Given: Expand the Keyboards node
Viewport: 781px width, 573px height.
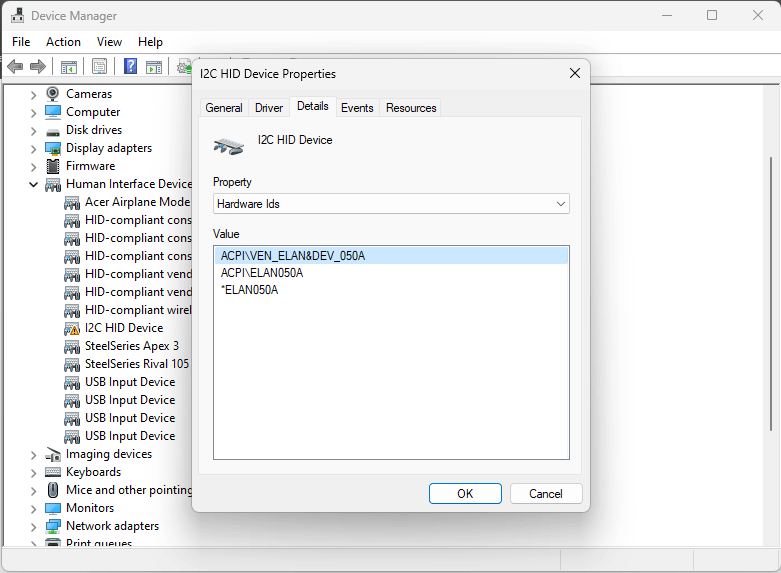Looking at the screenshot, I should tap(33, 472).
